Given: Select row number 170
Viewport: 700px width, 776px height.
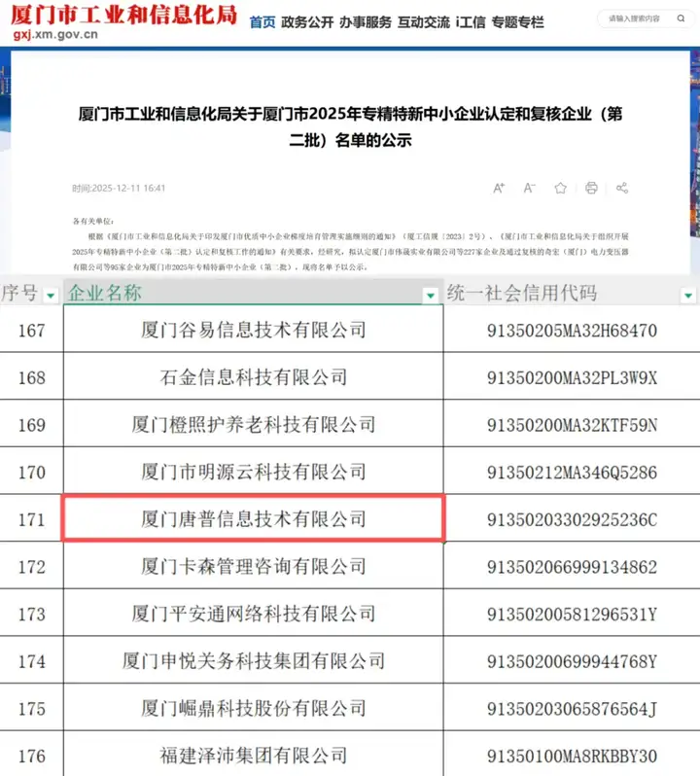Looking at the screenshot, I should point(32,473).
